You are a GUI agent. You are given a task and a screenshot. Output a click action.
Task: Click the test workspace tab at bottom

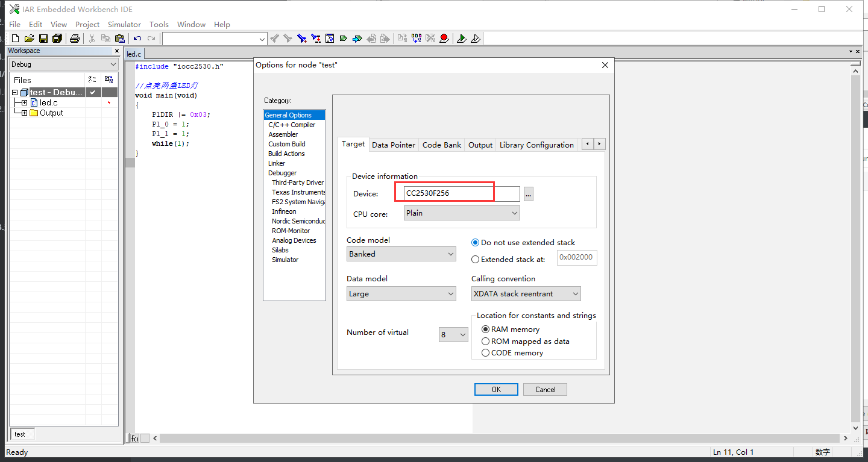coord(22,434)
